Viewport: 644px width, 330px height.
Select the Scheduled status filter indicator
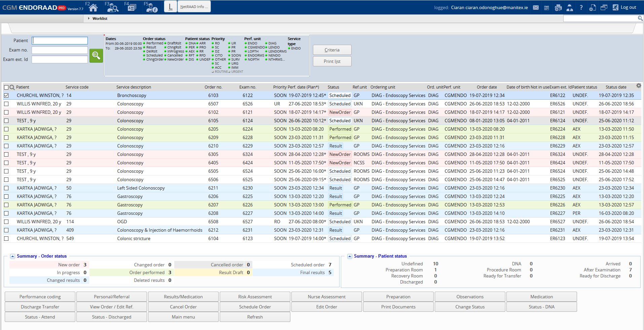click(x=144, y=56)
